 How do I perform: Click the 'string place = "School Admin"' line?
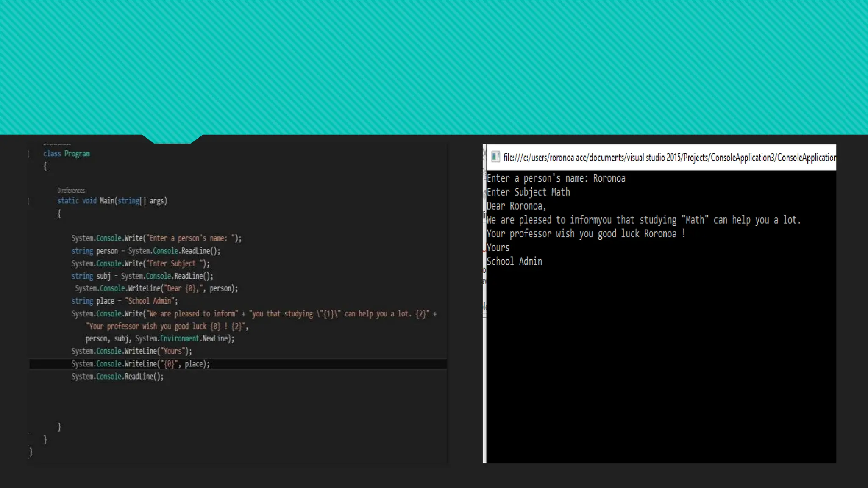coord(125,301)
